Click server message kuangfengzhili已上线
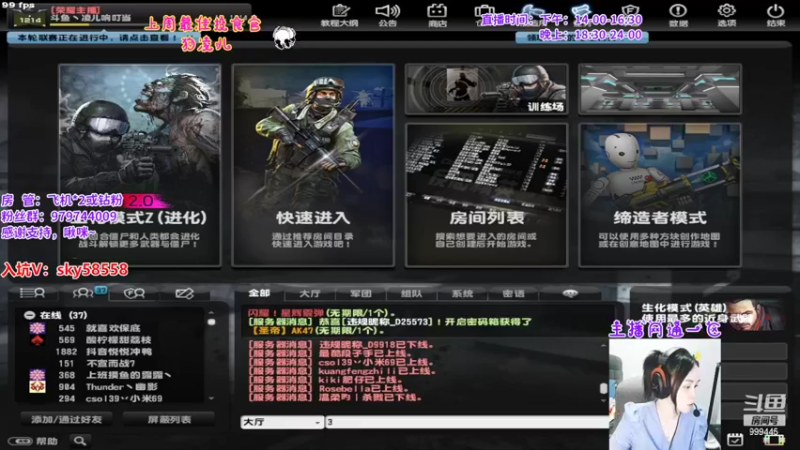 point(341,371)
